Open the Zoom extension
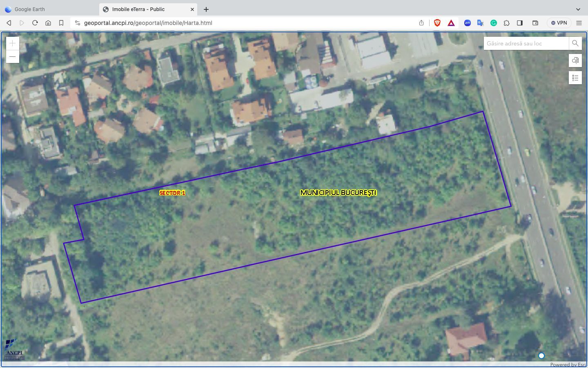 pos(467,23)
